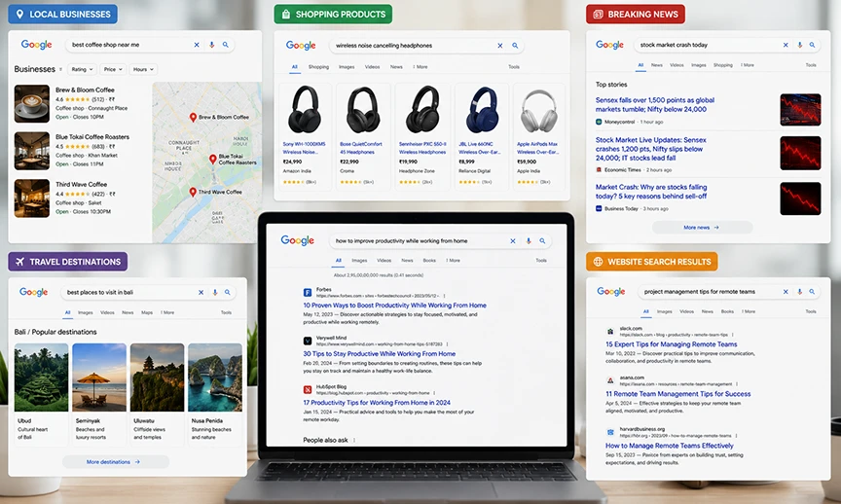
Task: Click Sony WH-1000XM5 headphones product image
Action: (306, 110)
